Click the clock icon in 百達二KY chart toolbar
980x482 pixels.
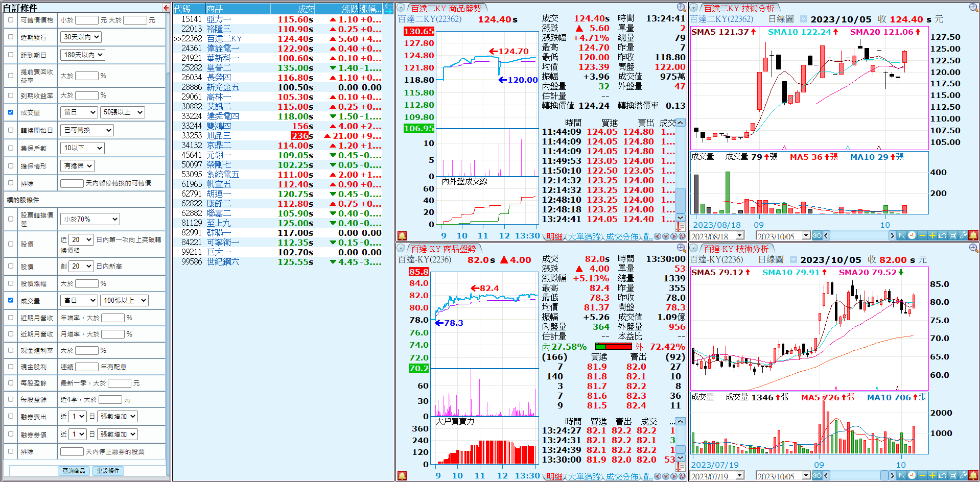pyautogui.click(x=912, y=235)
